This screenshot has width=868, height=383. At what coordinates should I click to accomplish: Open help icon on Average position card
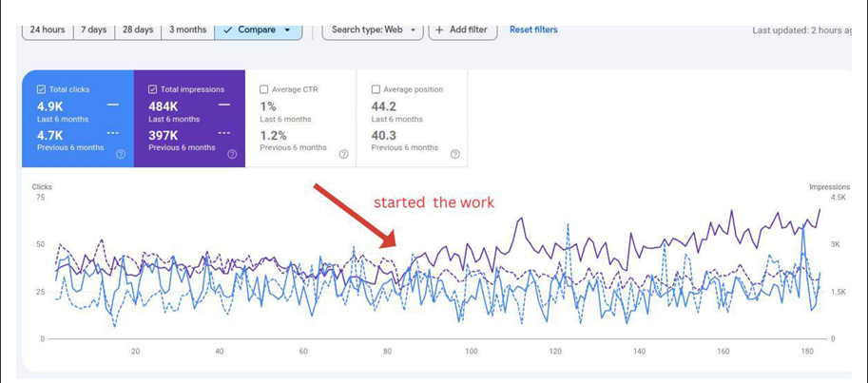pyautogui.click(x=455, y=154)
